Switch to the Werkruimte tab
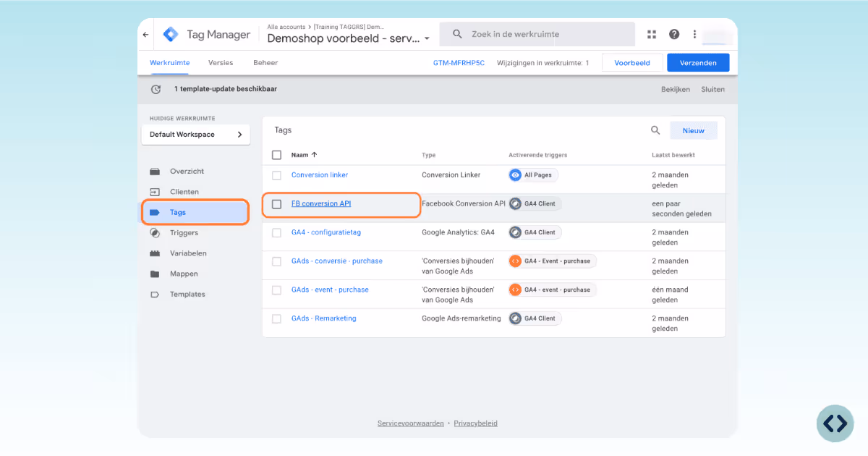The width and height of the screenshot is (868, 456). [170, 63]
